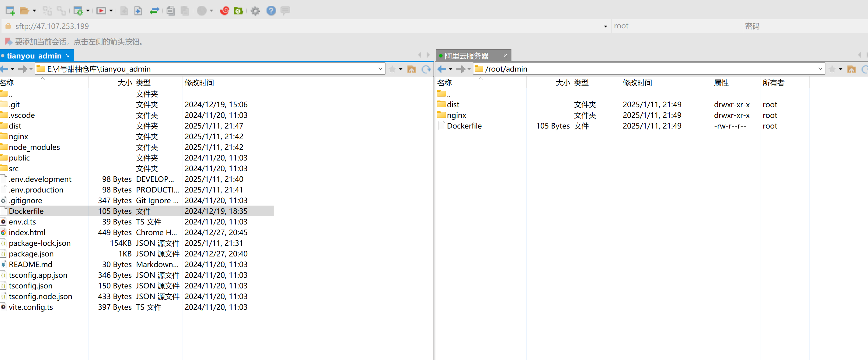Click the red play terminal icon
The width and height of the screenshot is (868, 360).
(x=101, y=11)
